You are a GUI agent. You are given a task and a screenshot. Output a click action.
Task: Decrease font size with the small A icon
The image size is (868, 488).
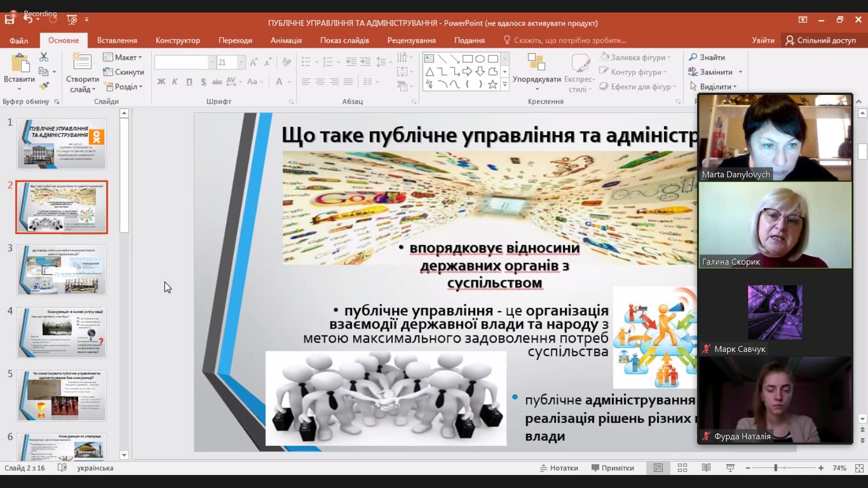(267, 62)
